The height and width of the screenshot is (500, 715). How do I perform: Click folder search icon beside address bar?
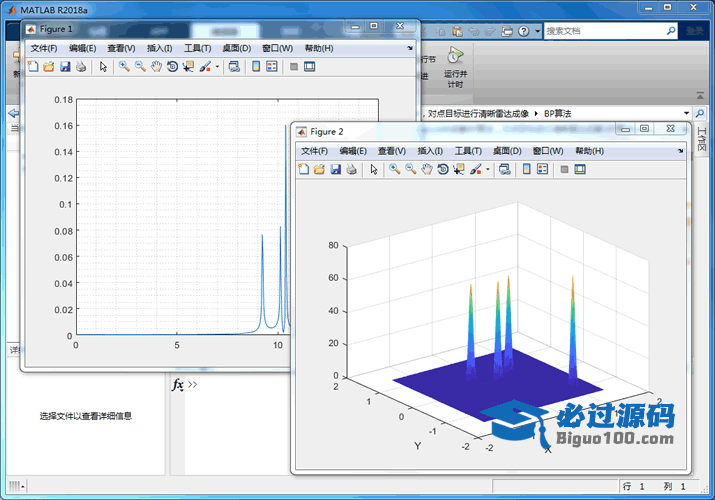tap(699, 113)
